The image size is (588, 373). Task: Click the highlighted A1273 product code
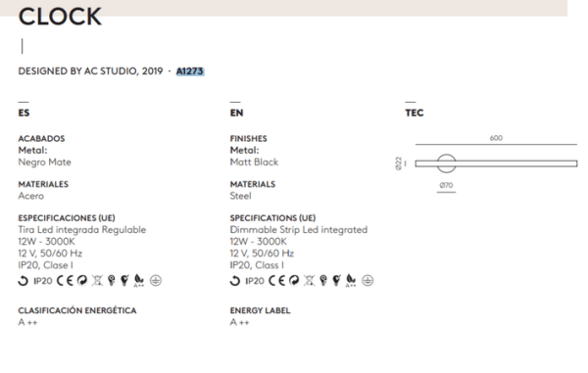(x=190, y=71)
